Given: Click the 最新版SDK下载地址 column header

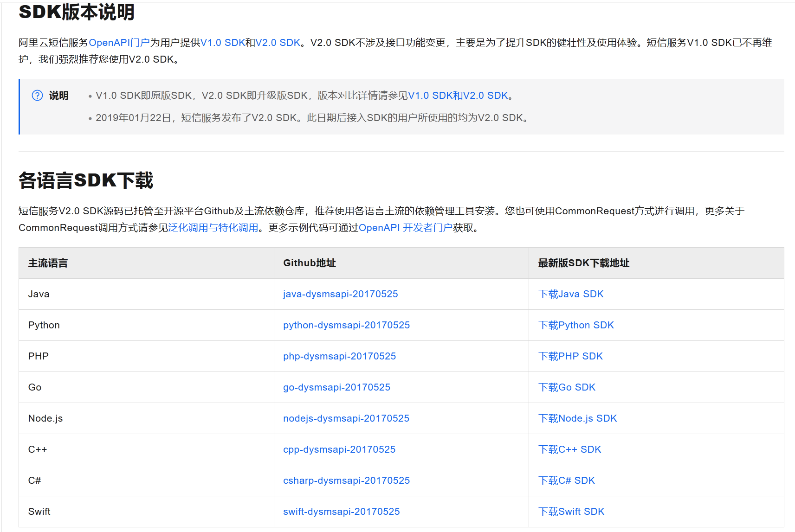Looking at the screenshot, I should coord(656,263).
